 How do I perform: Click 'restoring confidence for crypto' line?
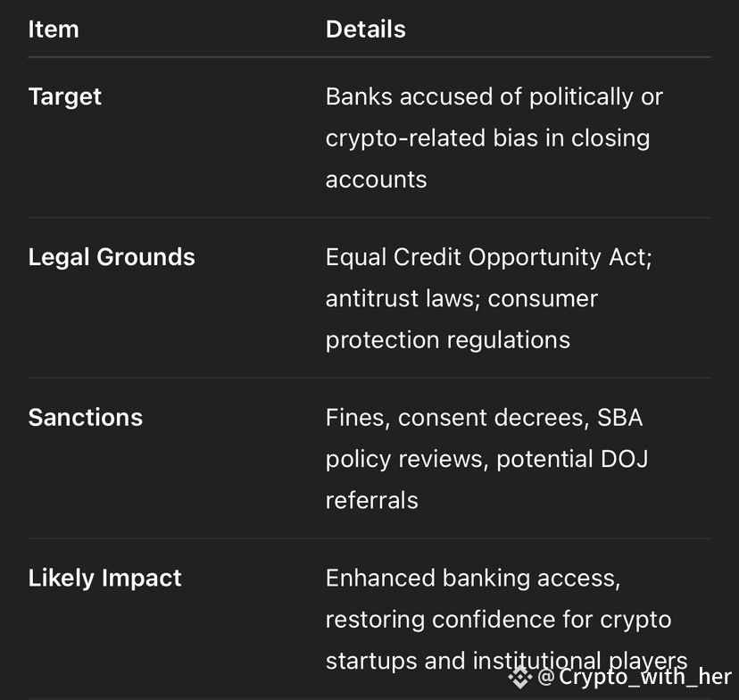pyautogui.click(x=498, y=620)
